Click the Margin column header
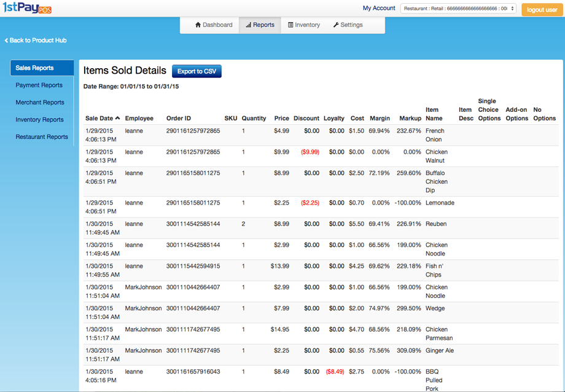The height and width of the screenshot is (392, 565). (x=380, y=119)
